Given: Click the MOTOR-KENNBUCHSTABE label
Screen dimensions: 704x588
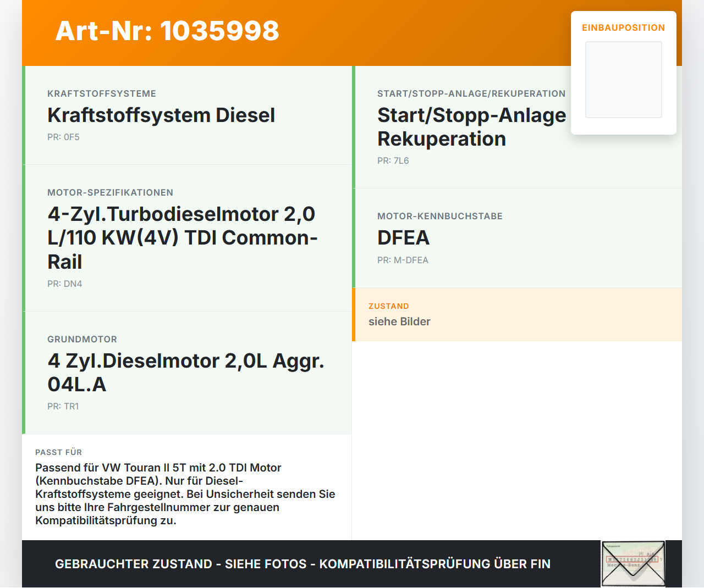Looking at the screenshot, I should 440,216.
